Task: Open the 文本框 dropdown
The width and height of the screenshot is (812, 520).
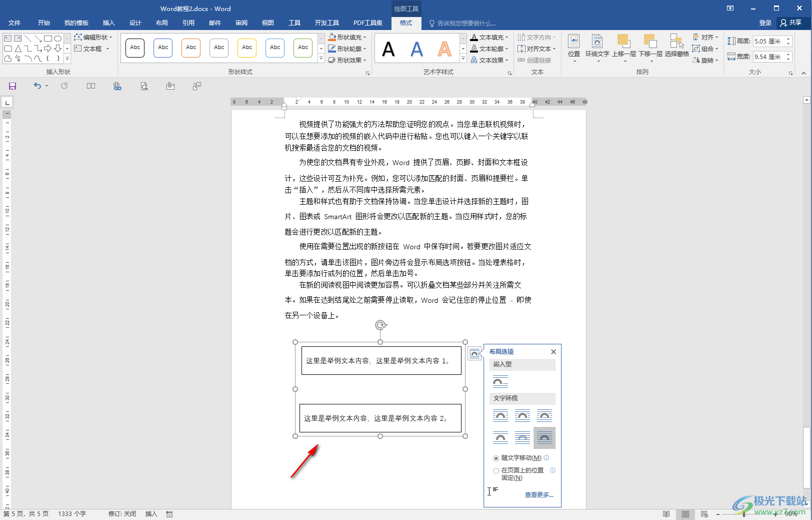Action: click(91, 49)
